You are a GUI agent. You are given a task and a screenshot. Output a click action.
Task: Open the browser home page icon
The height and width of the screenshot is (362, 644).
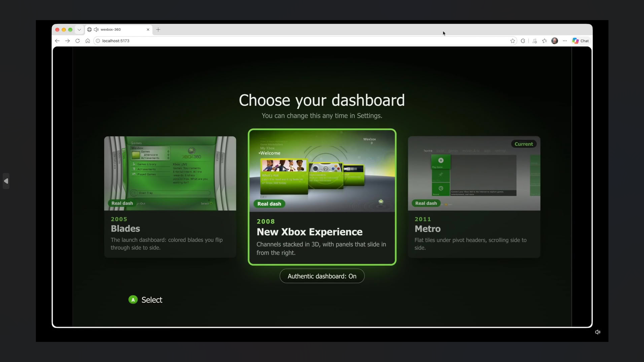(x=88, y=41)
